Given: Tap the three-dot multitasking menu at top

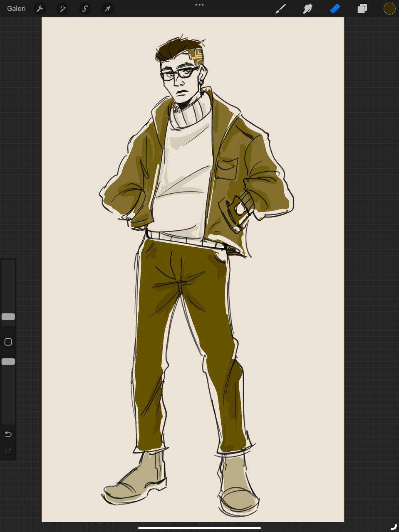Looking at the screenshot, I should coord(199,5).
